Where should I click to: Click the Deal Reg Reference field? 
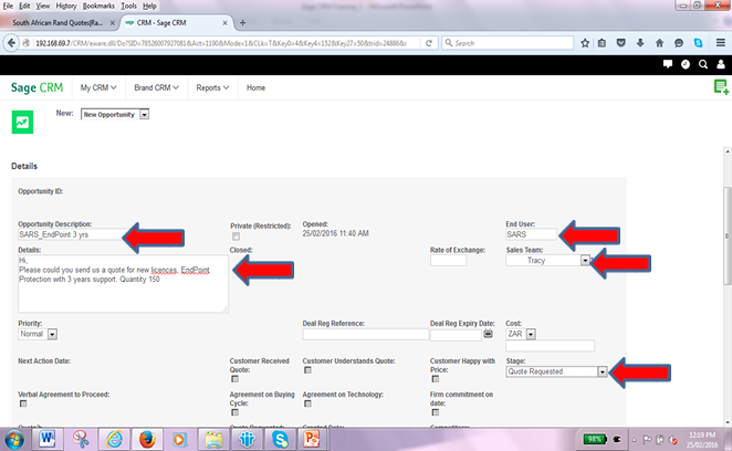tap(366, 334)
